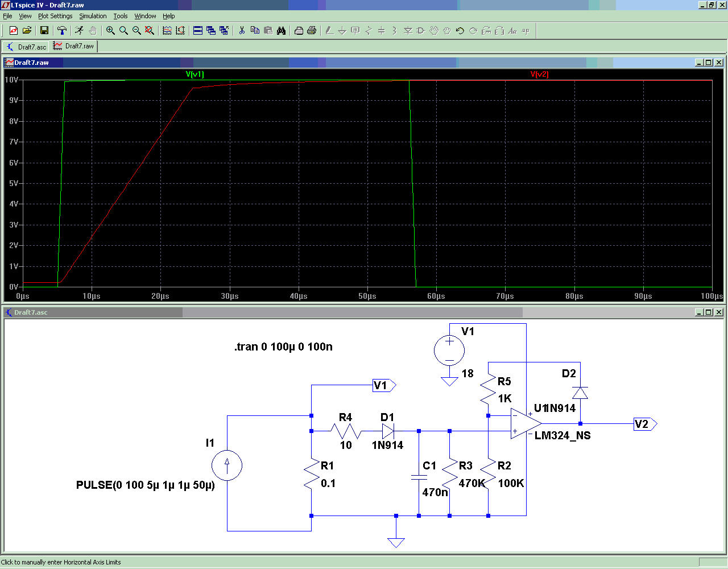Open the Help menu

169,16
